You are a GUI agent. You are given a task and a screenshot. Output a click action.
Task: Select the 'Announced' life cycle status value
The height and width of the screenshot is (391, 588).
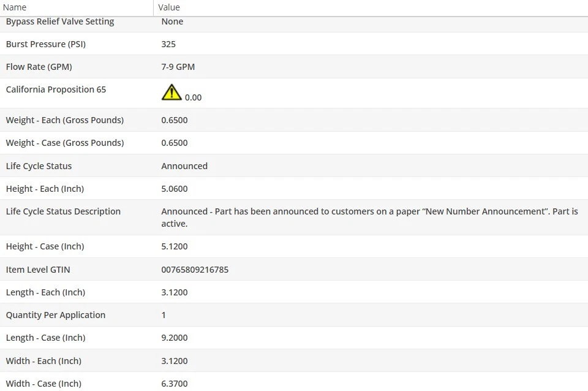[184, 166]
